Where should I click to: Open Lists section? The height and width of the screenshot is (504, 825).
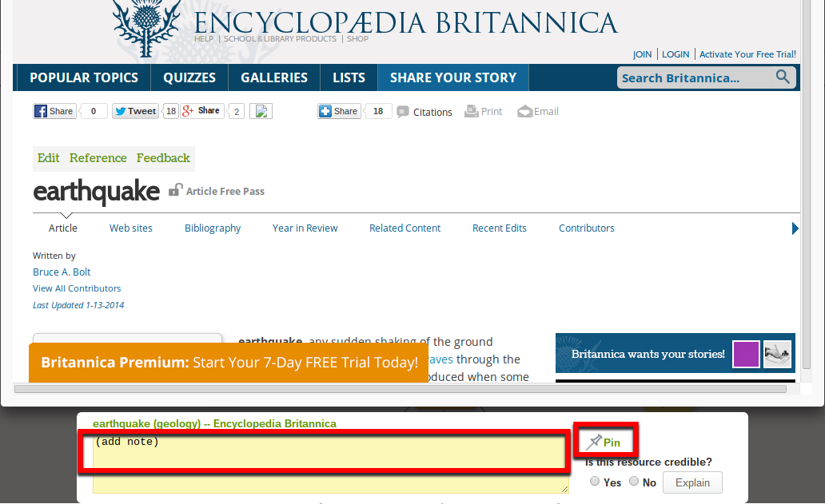pos(349,77)
